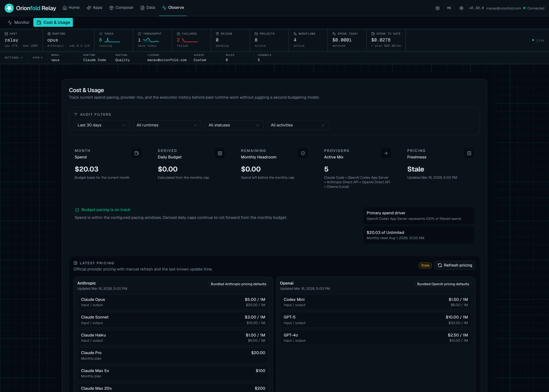
Task: Click the Refresh pricing button
Action: point(455,265)
